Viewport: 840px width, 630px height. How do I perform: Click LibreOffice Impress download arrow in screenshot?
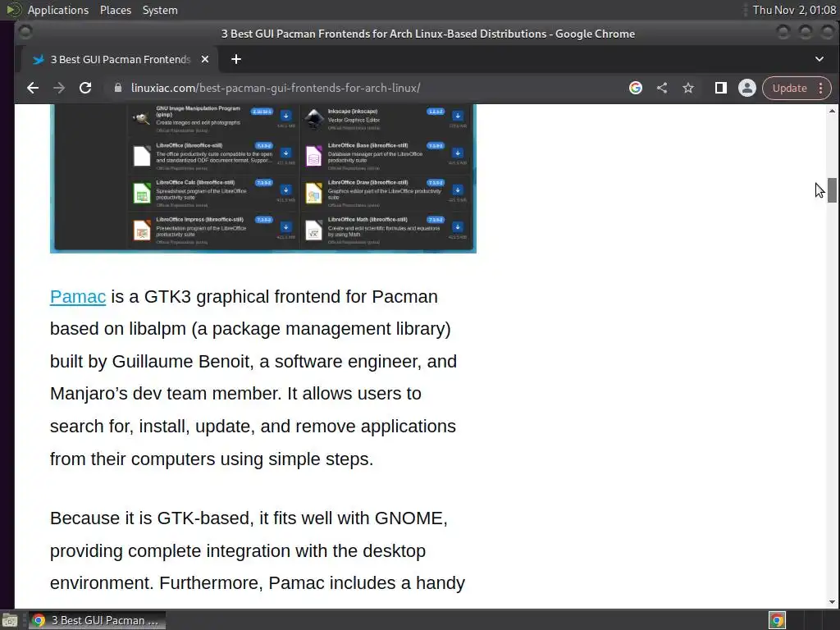pyautogui.click(x=286, y=227)
